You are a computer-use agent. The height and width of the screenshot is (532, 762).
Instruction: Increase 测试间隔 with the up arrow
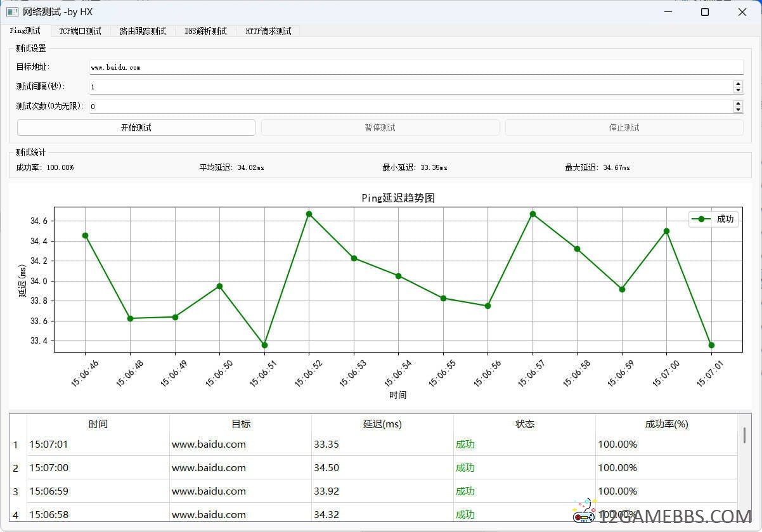click(738, 84)
